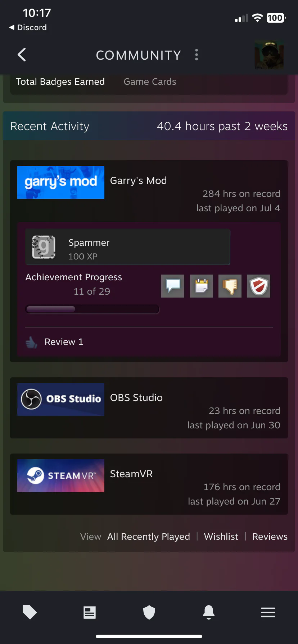Open the three-dot Community menu

tap(197, 55)
